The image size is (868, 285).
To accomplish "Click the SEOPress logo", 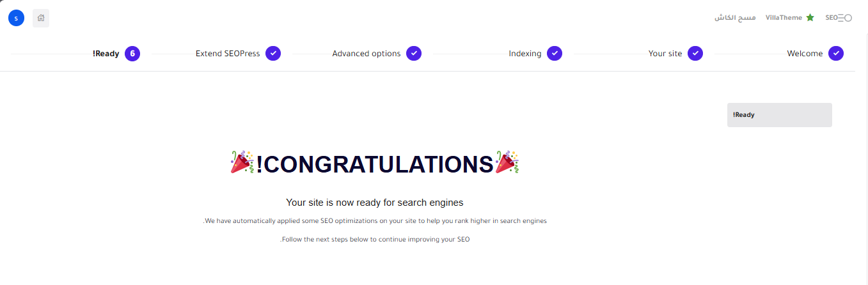I will tap(839, 18).
